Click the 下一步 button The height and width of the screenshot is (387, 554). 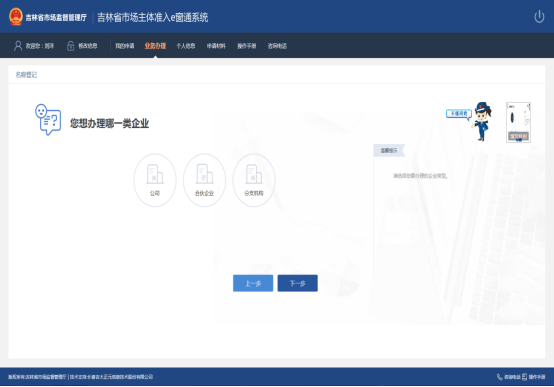pos(297,283)
